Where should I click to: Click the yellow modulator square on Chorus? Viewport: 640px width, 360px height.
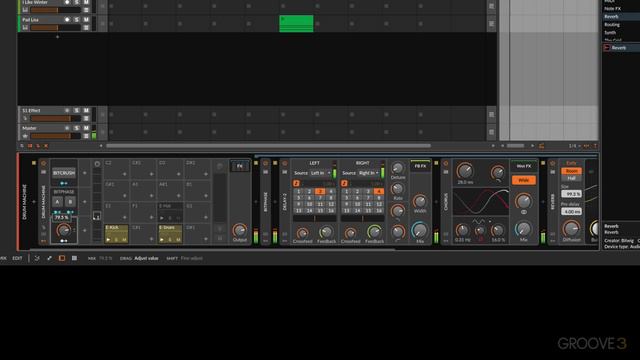[x=436, y=163]
